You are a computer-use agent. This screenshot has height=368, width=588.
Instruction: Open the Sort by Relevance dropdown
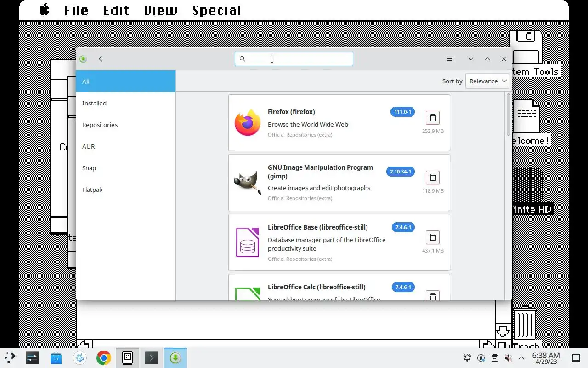(487, 81)
